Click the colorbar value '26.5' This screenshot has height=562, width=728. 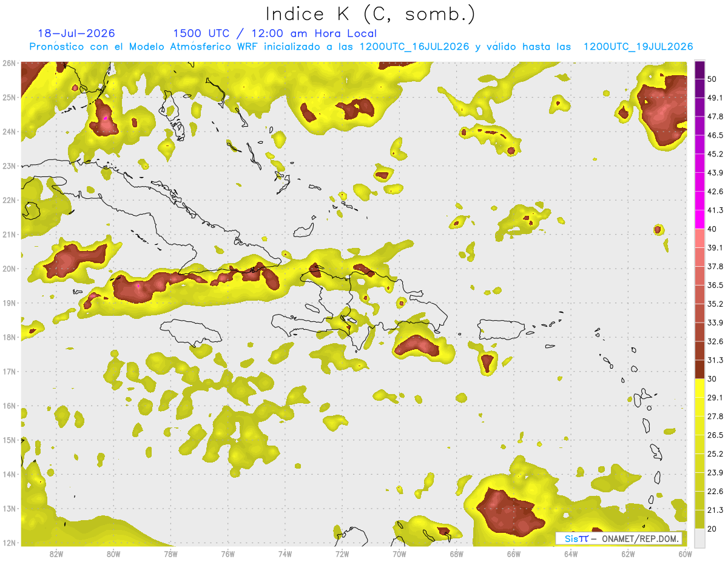715,435
